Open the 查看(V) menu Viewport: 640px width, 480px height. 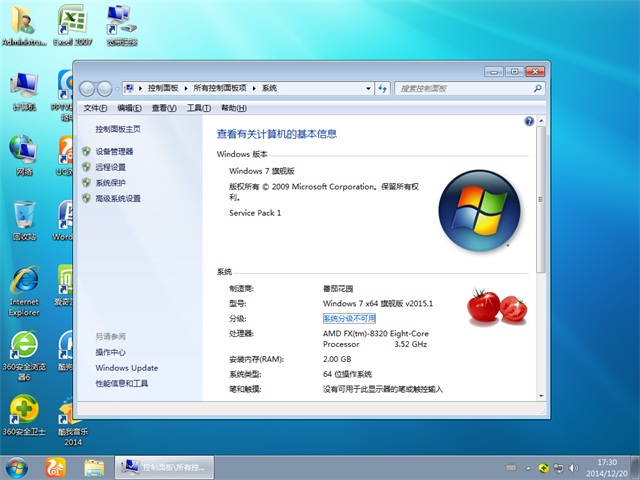click(164, 108)
